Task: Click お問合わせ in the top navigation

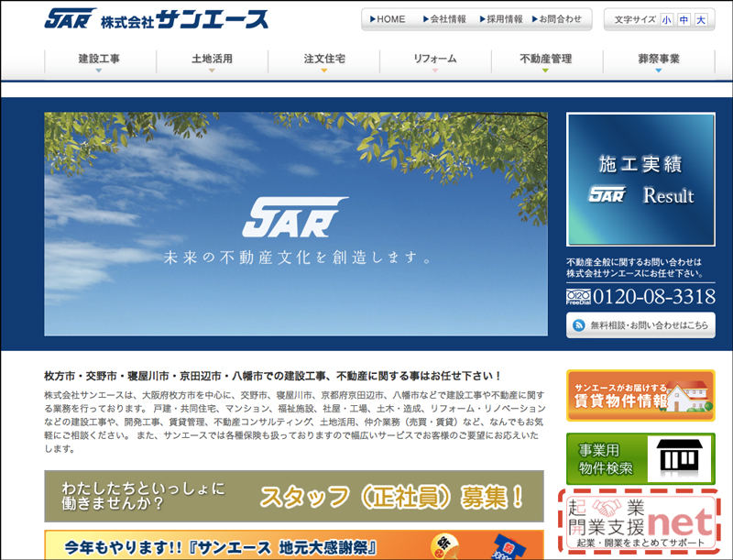Action: [555, 19]
